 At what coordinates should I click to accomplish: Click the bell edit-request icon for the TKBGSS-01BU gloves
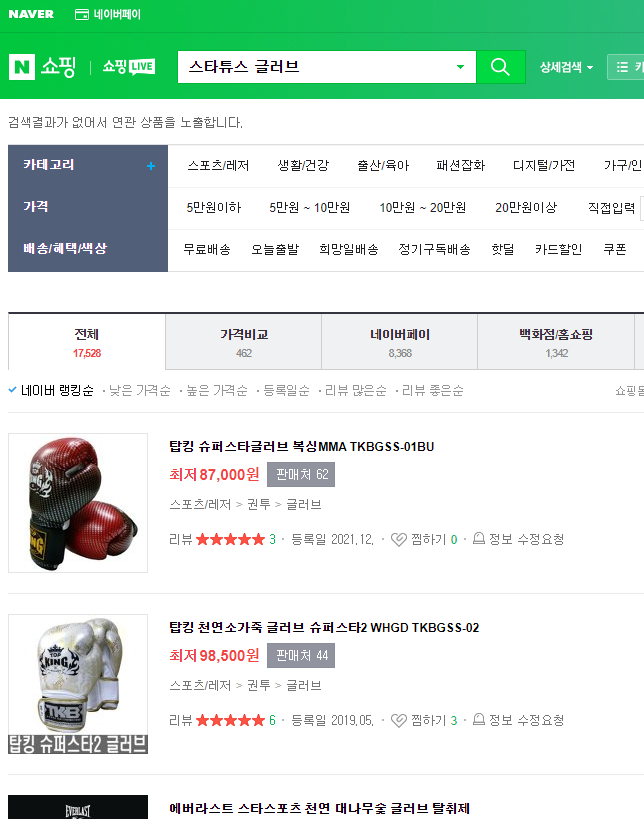(x=478, y=539)
